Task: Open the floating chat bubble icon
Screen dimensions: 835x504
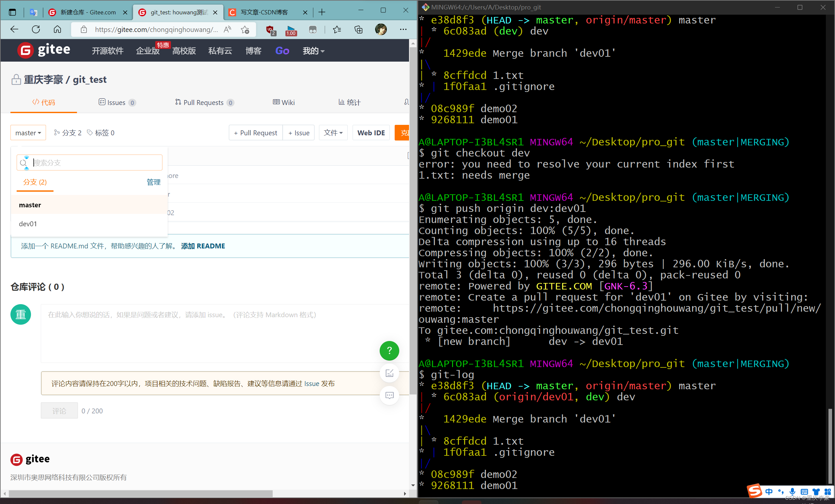Action: 389,395
